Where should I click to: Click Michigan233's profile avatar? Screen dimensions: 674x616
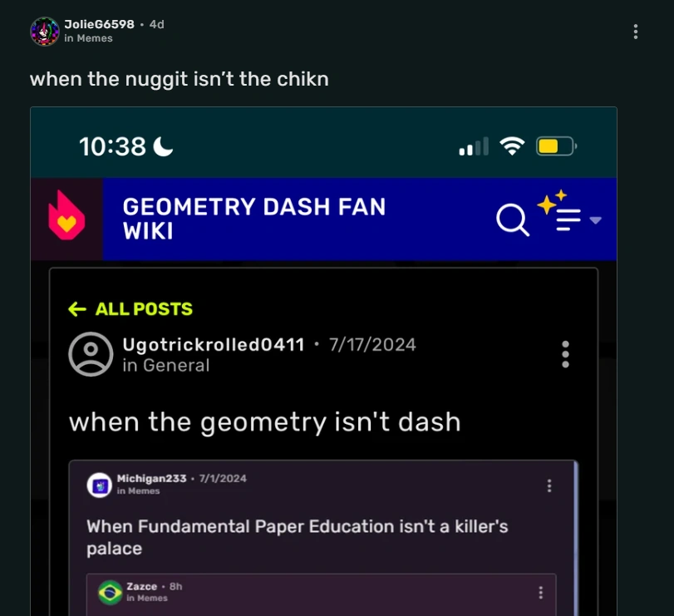[100, 485]
